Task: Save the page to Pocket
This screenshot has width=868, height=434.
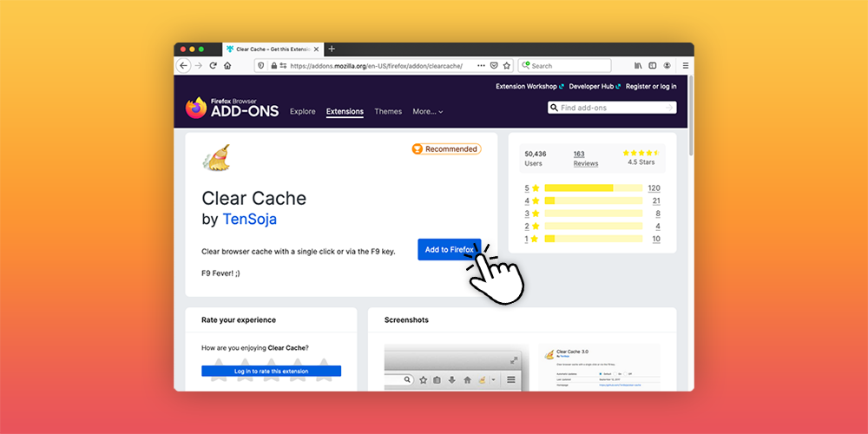Action: pyautogui.click(x=495, y=65)
